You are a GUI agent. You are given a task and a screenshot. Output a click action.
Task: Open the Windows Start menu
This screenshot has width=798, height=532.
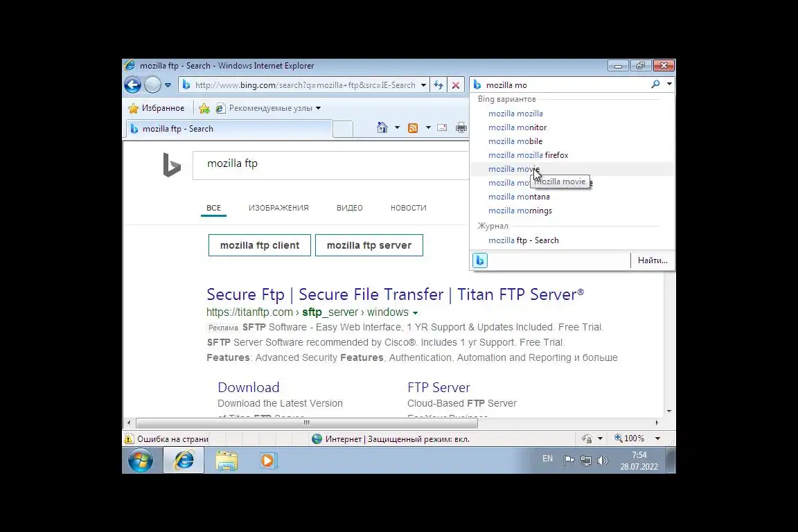141,461
